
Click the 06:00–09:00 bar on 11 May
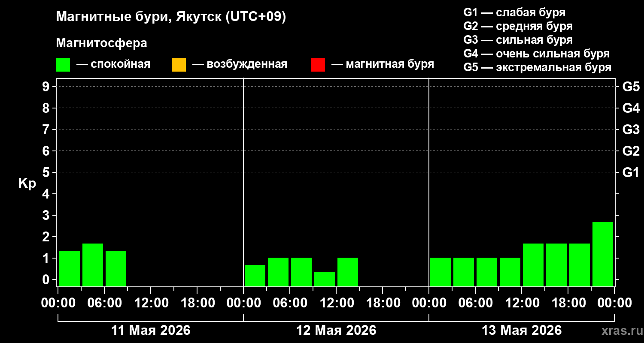116,268
